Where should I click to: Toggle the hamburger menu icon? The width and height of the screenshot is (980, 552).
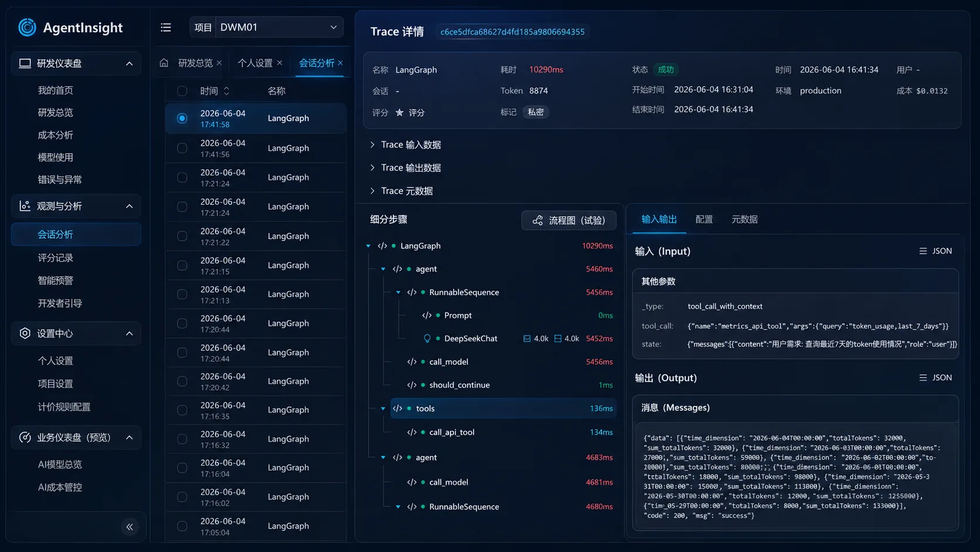coord(166,28)
